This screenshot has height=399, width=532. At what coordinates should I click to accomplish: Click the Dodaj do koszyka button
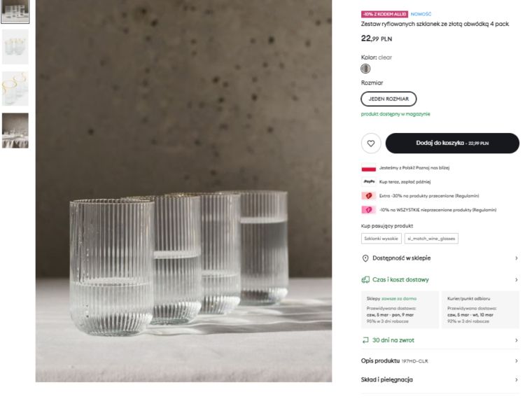point(452,143)
